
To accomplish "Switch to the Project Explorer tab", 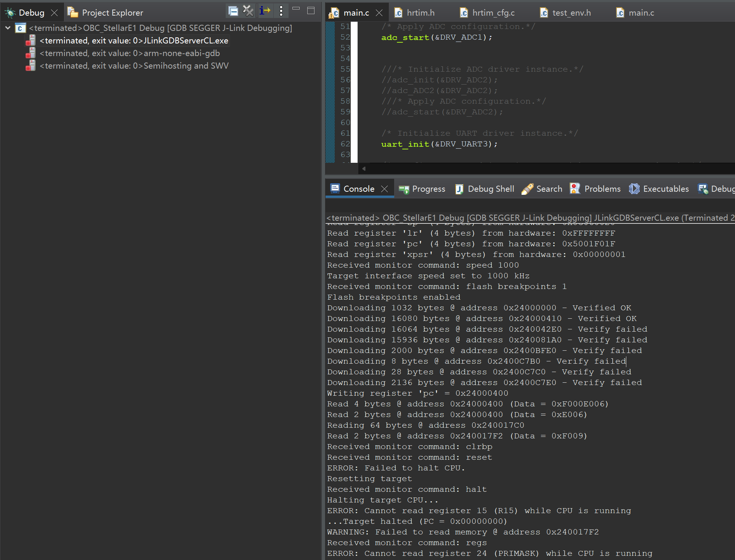I will click(111, 12).
